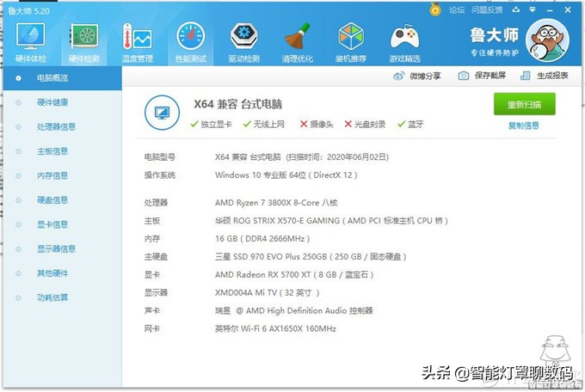This screenshot has height=392, width=585.
Task: Click the Windows 10 专业版 64位 value
Action: tap(286, 175)
